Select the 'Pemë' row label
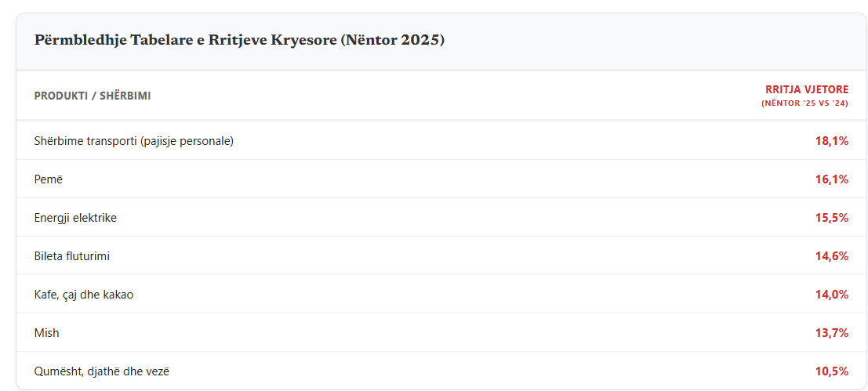 click(49, 179)
